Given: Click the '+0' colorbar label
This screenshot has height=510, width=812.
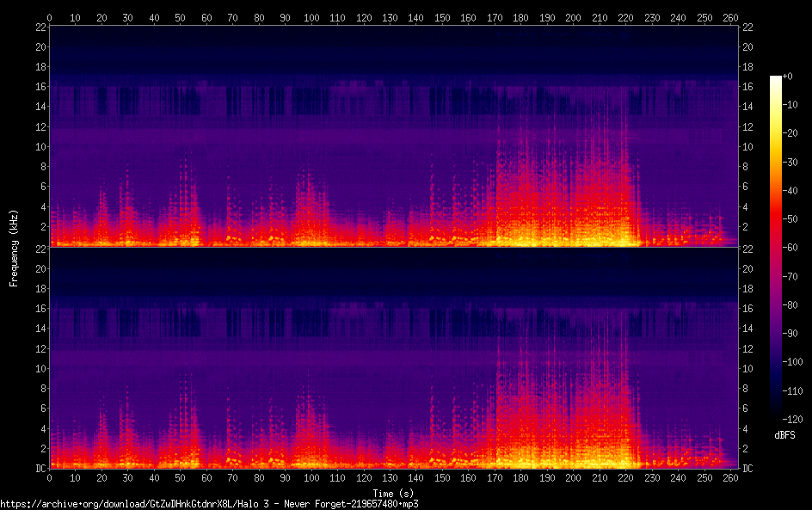Looking at the screenshot, I should (788, 76).
